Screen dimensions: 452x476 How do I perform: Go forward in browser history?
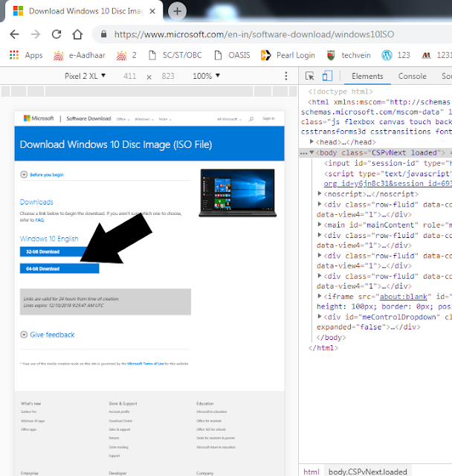(36, 34)
